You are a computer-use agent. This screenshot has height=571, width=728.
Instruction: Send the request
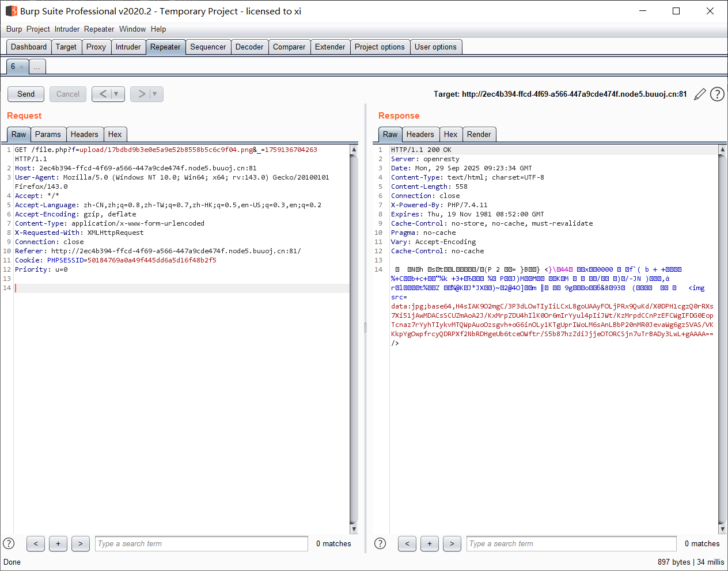(x=26, y=94)
